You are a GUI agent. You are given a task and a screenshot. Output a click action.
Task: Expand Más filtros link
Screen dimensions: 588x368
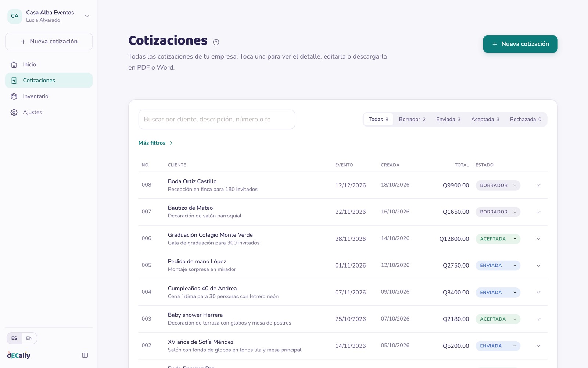coord(155,143)
